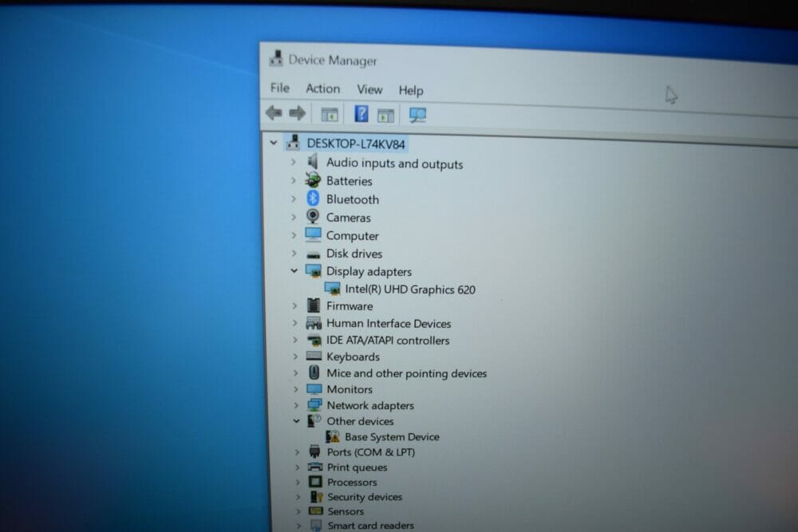The image size is (798, 532).
Task: Click the Keyboards icon
Action: [x=314, y=356]
